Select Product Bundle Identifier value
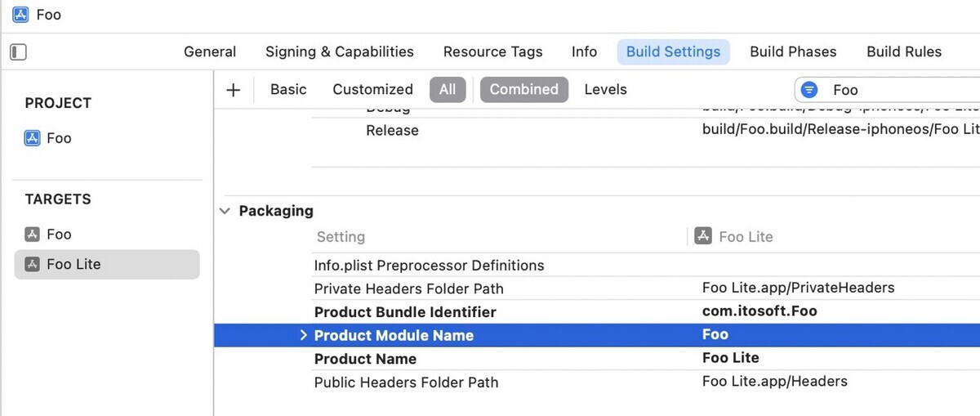 (x=759, y=311)
